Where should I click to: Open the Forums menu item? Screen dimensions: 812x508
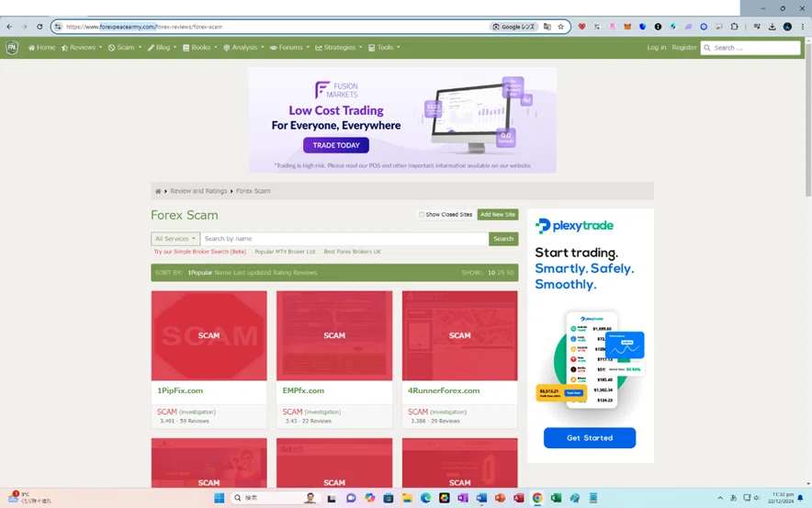pos(289,48)
